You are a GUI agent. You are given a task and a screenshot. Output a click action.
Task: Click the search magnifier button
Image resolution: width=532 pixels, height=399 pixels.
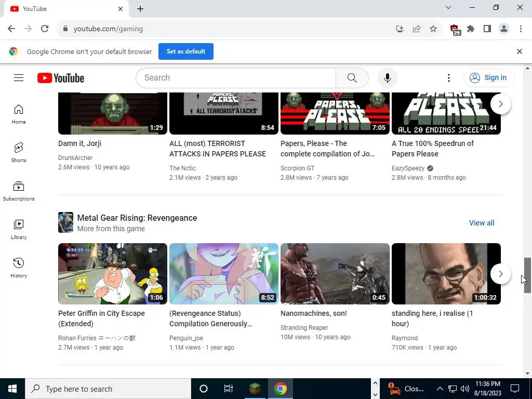pos(352,78)
